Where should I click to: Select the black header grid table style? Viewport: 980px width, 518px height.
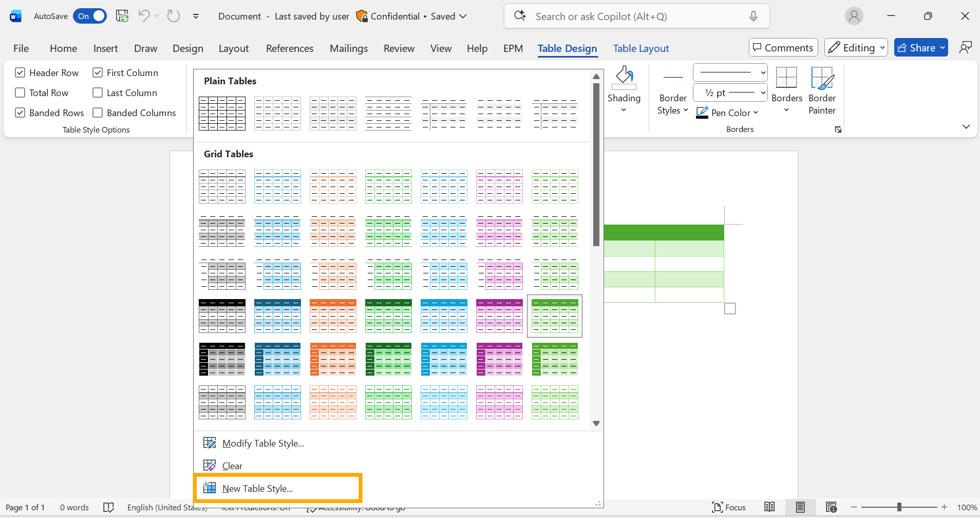[222, 316]
